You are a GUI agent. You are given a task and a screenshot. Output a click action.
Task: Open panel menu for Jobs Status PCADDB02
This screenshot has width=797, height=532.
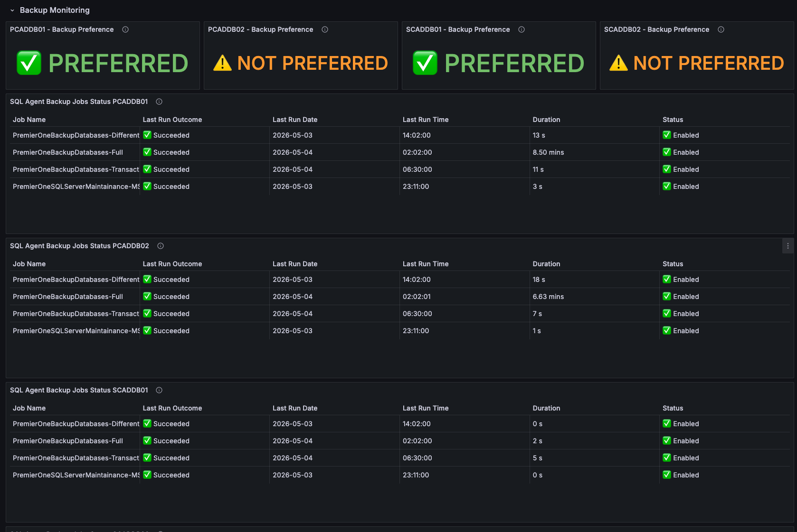coord(788,246)
